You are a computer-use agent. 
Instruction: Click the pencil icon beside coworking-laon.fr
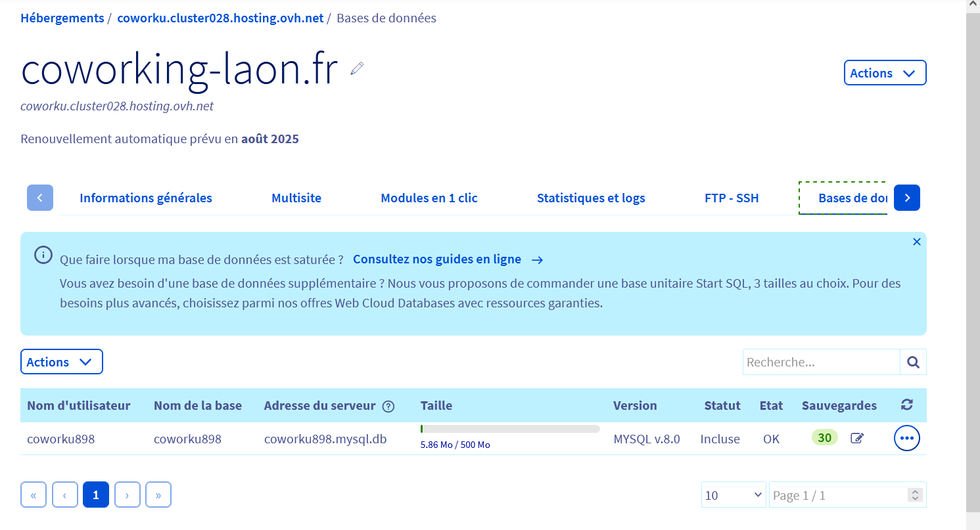(x=357, y=68)
